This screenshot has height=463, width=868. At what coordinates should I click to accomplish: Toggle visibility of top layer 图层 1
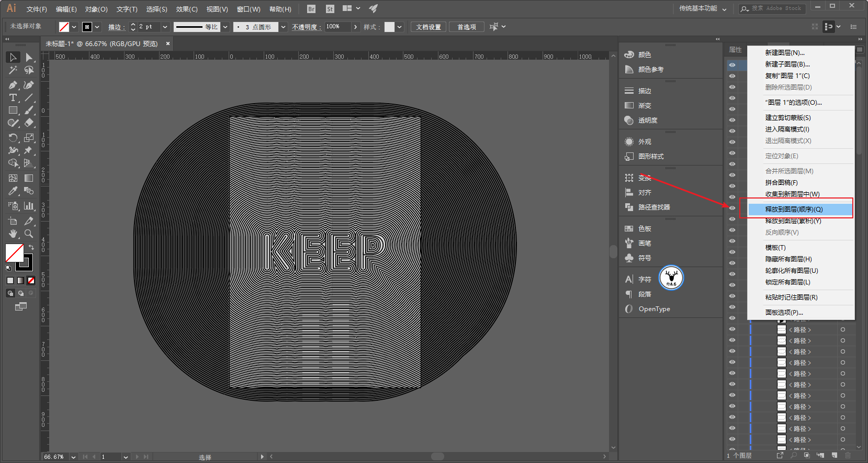(x=732, y=65)
